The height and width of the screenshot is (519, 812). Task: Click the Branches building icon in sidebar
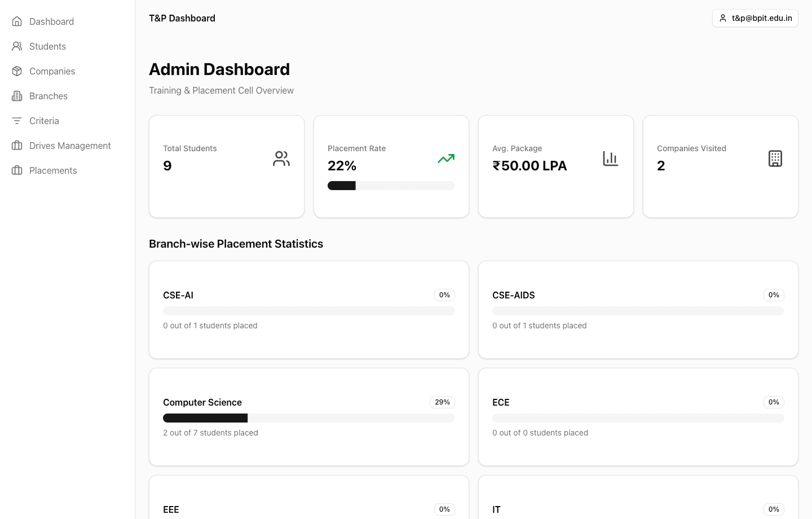[17, 96]
